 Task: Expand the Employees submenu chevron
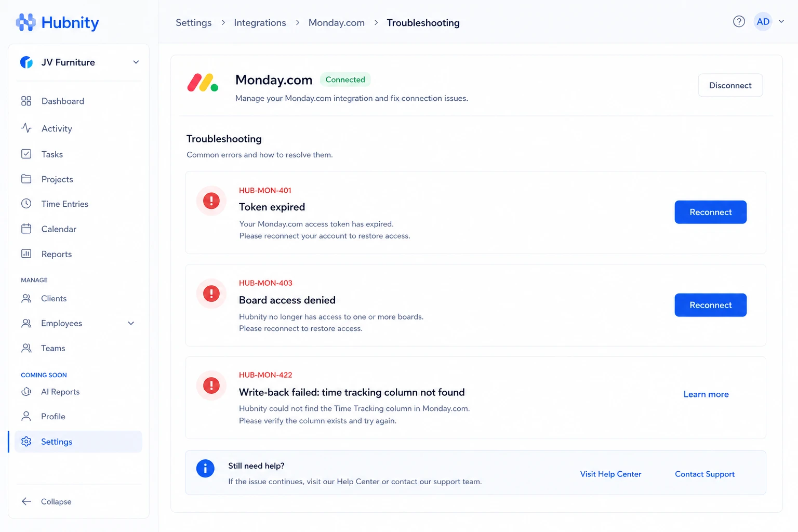[131, 323]
